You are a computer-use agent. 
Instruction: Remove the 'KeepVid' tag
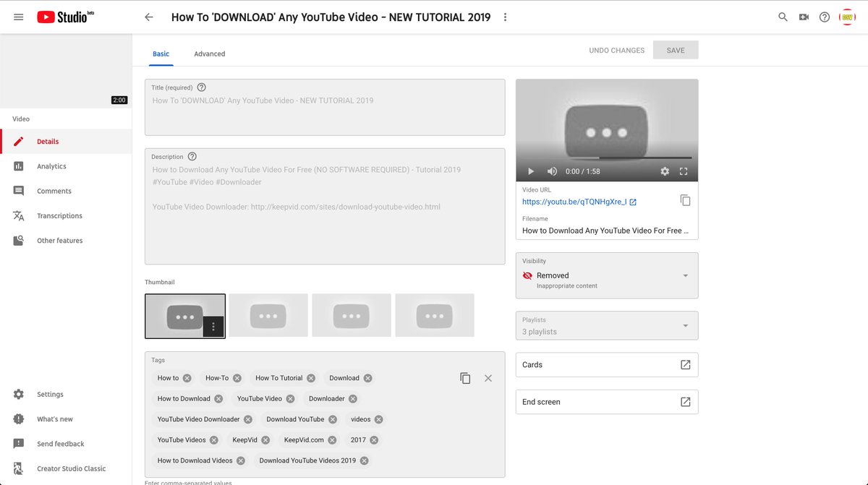(265, 439)
